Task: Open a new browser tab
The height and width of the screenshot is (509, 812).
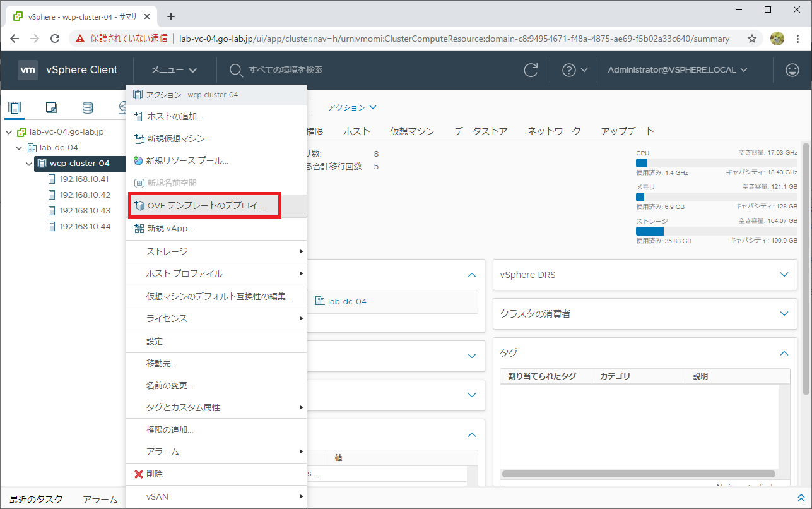Action: coord(170,16)
